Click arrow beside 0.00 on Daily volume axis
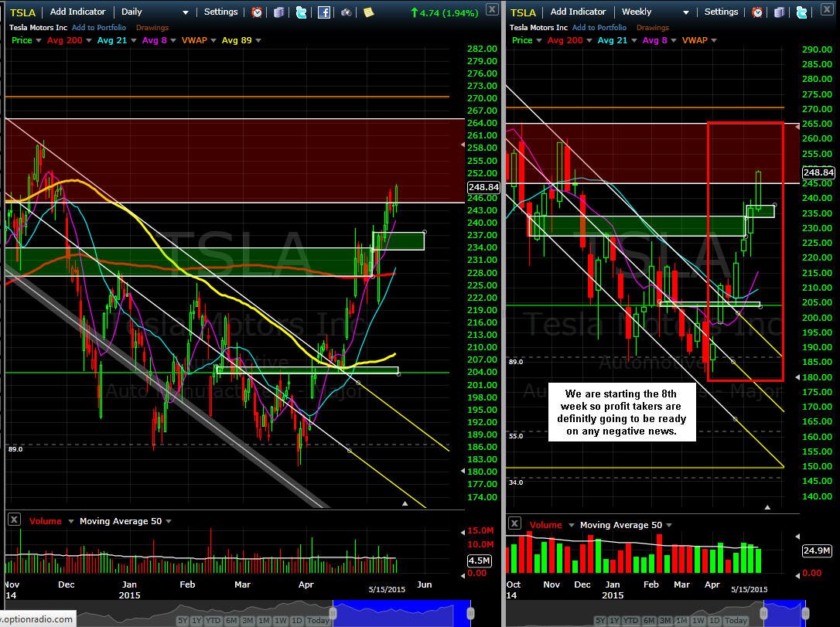840x627 pixels. pos(463,576)
